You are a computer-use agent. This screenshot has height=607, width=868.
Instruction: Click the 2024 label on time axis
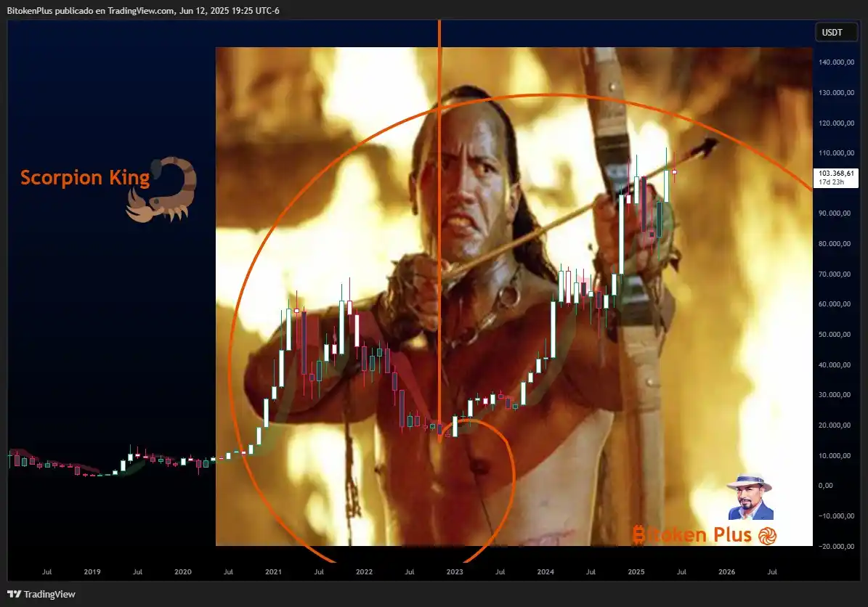(x=545, y=571)
